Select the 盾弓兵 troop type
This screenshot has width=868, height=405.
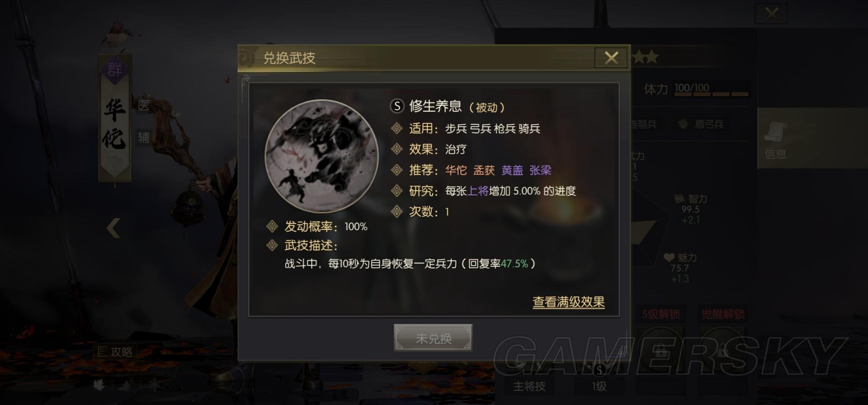(x=701, y=124)
